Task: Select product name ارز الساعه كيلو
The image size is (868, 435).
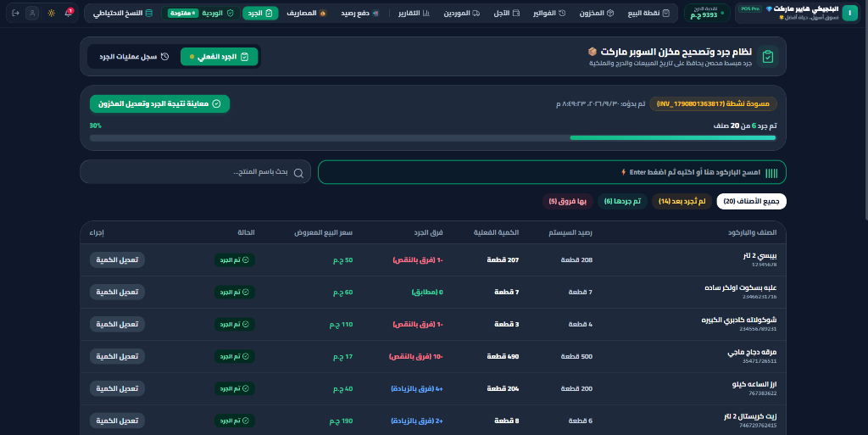Action: tap(754, 384)
